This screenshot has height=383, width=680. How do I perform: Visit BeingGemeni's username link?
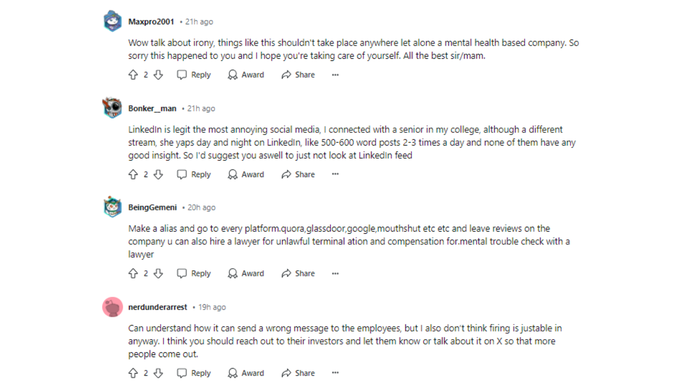tap(152, 207)
